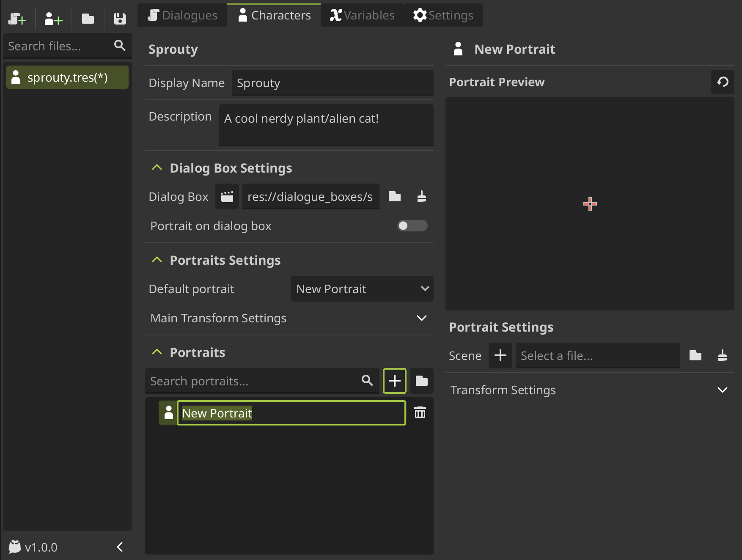Click the Search portraits input field
Viewport: 742px width, 560px height.
pos(254,381)
